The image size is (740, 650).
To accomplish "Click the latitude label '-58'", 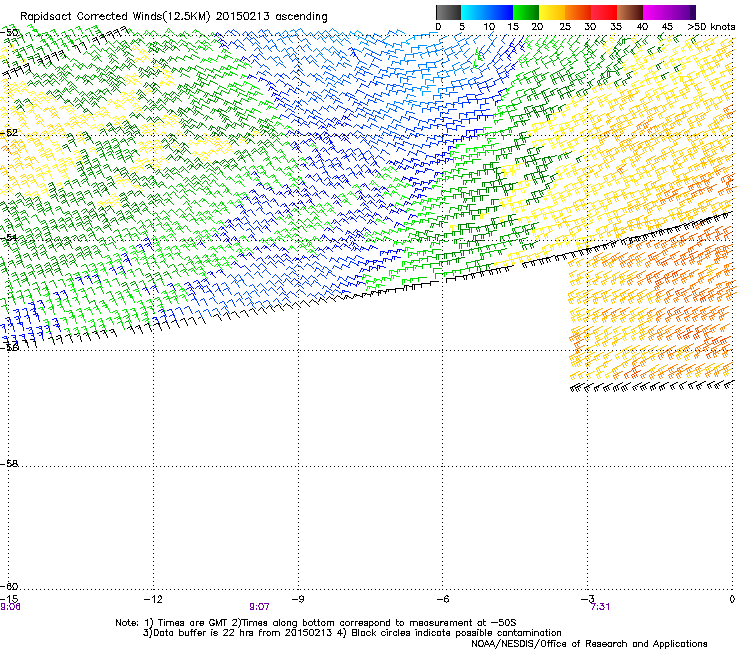I will click(9, 464).
